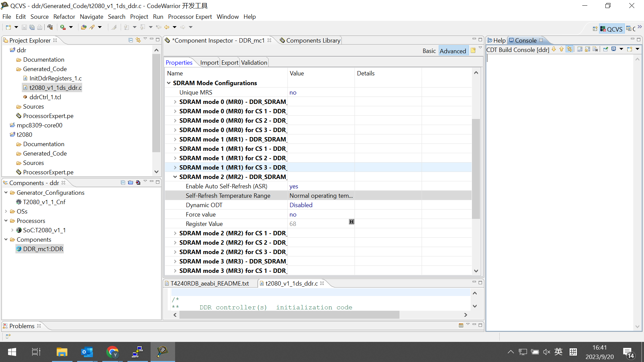
Task: Open the Components Library tab
Action: [313, 41]
